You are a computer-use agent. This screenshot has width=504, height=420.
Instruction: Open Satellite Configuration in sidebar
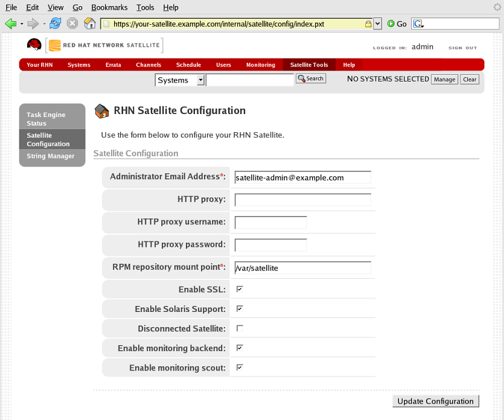point(53,139)
